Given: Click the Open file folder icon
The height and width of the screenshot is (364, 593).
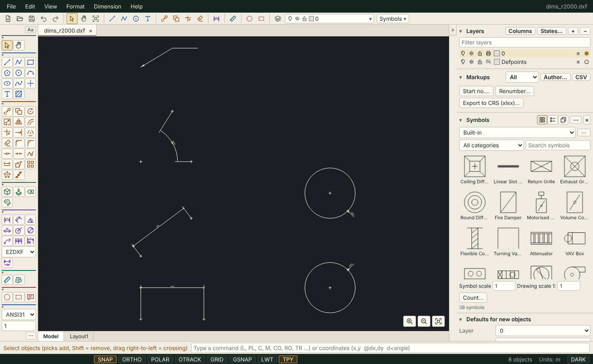Looking at the screenshot, I should (19, 19).
